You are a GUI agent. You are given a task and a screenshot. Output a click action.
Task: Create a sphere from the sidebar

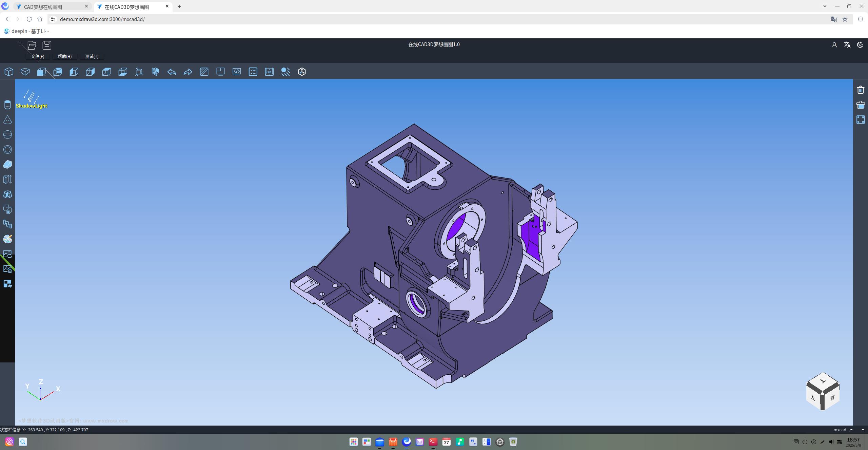(7, 135)
